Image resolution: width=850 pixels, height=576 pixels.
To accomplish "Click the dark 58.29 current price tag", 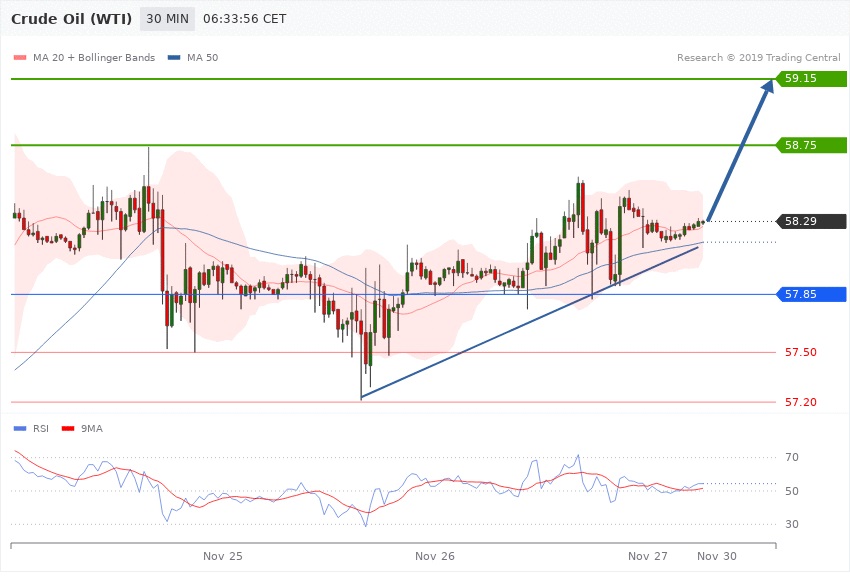I will point(807,221).
